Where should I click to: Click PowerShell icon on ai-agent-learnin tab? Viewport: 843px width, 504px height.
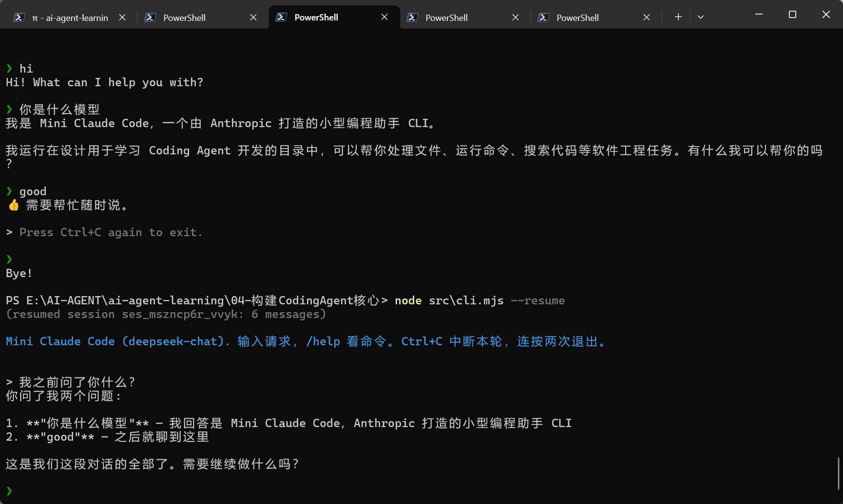(19, 18)
